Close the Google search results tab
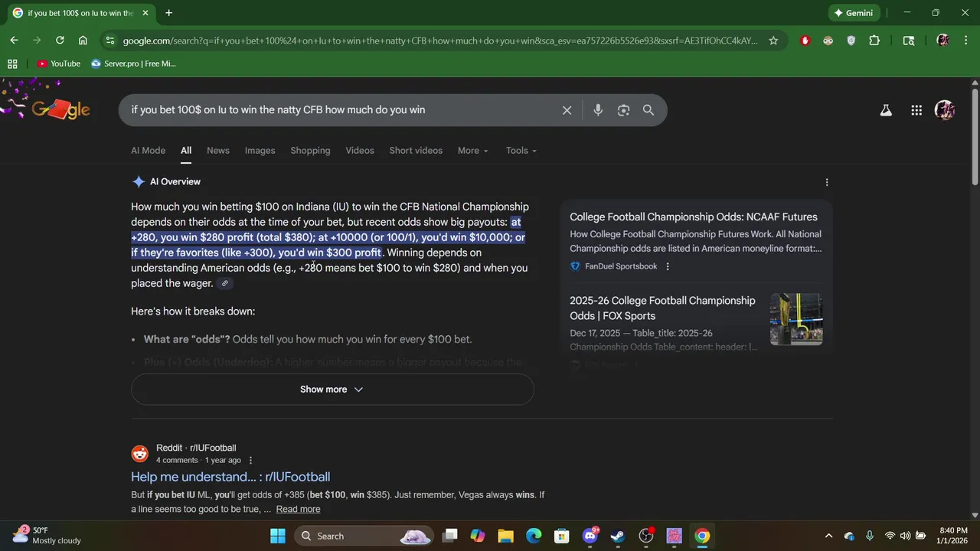 click(147, 13)
